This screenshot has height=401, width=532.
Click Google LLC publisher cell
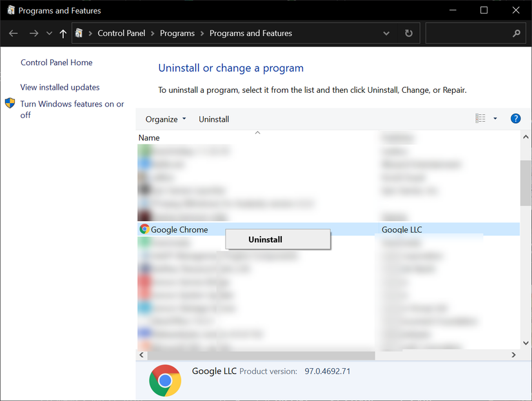pyautogui.click(x=402, y=230)
